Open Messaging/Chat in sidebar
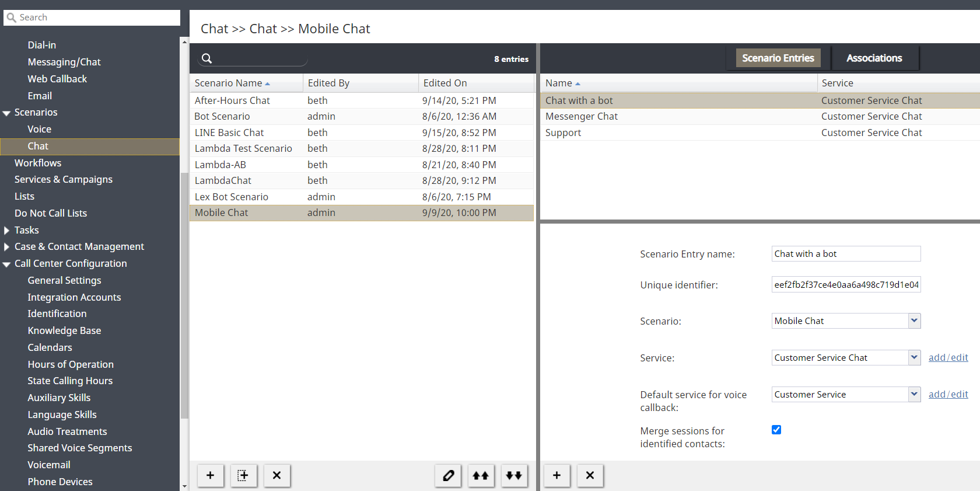Screen dimensions: 980x491 click(64, 62)
